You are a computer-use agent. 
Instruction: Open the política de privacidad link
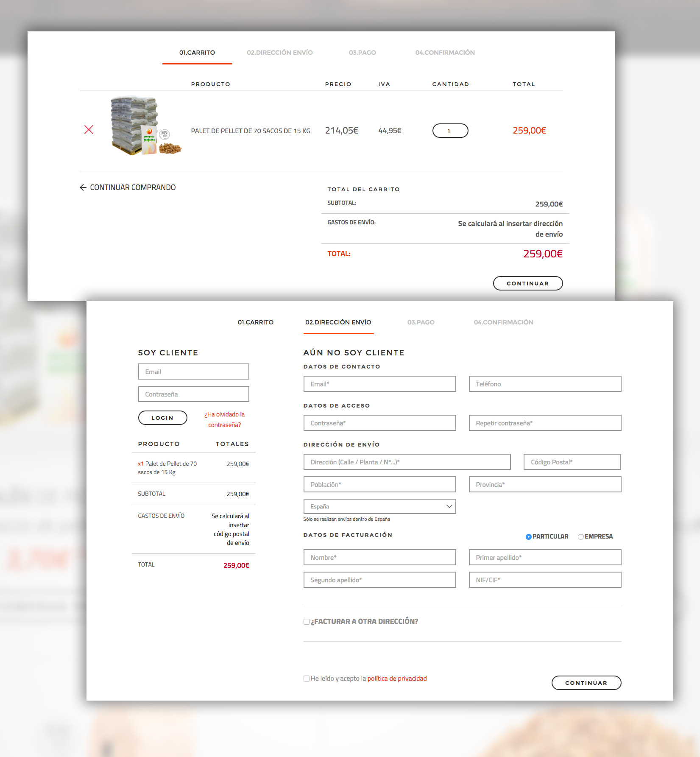tap(397, 679)
